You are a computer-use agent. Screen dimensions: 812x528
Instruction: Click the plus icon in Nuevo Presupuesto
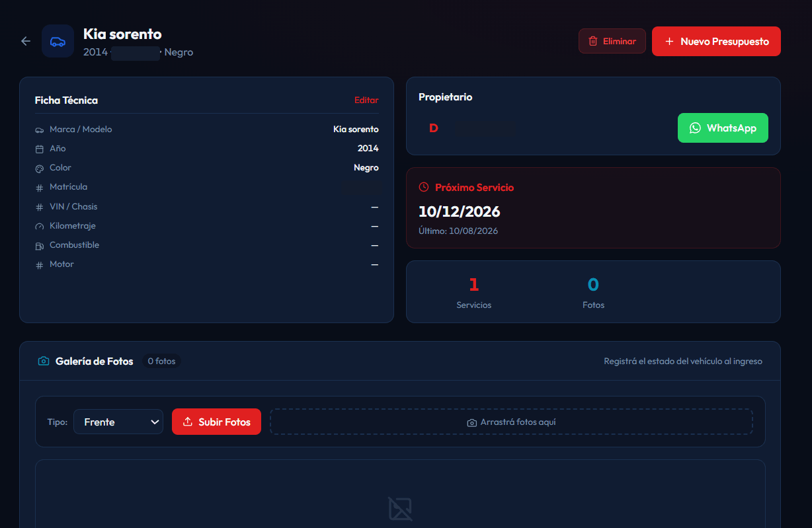(669, 41)
